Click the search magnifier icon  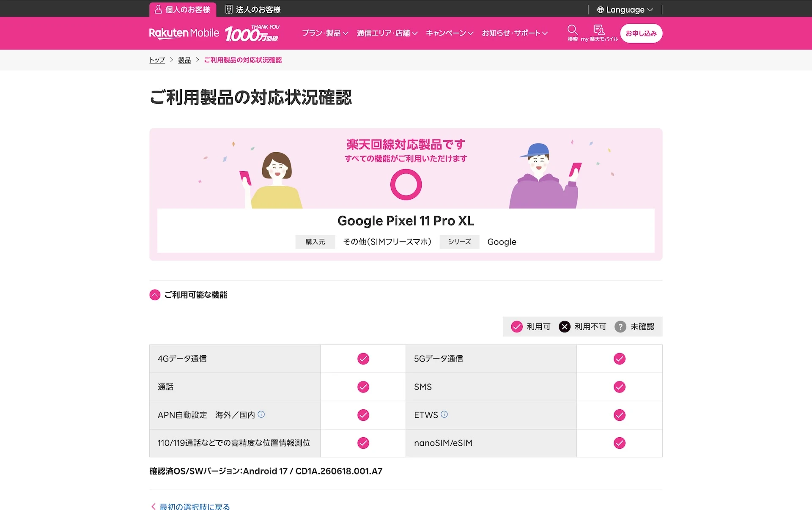[x=573, y=33]
